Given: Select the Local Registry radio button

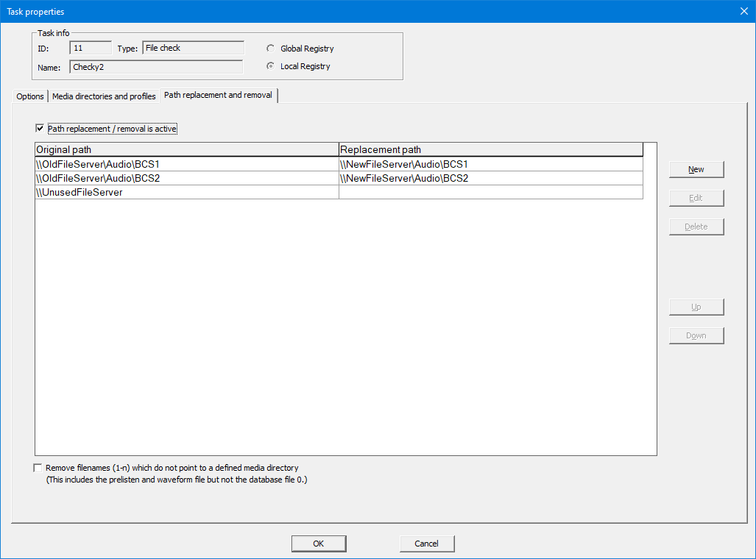Looking at the screenshot, I should click(271, 66).
